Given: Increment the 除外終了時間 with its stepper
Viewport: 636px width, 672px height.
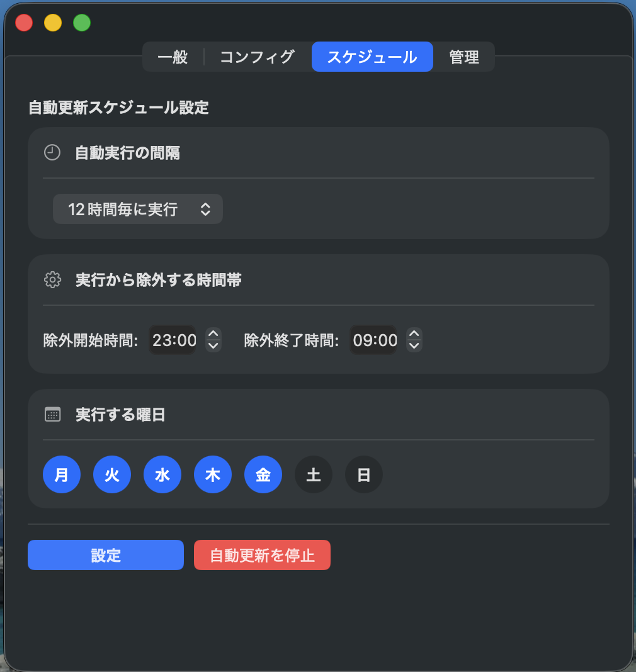Looking at the screenshot, I should pos(414,335).
